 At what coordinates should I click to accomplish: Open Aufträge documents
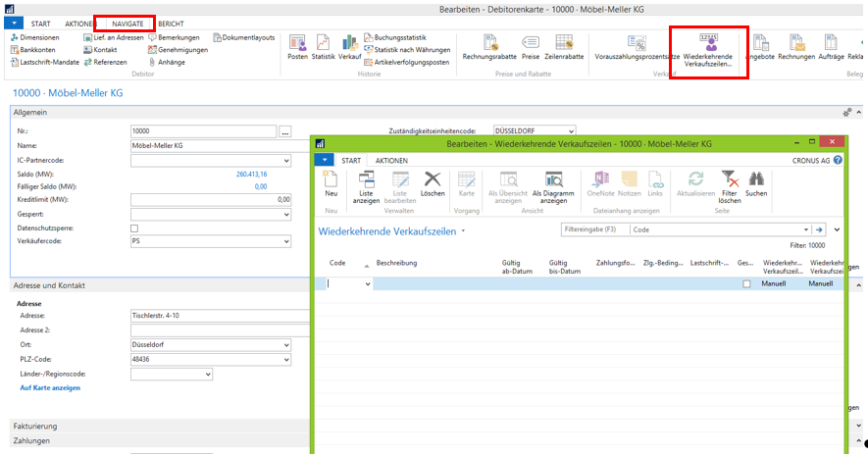click(x=831, y=47)
